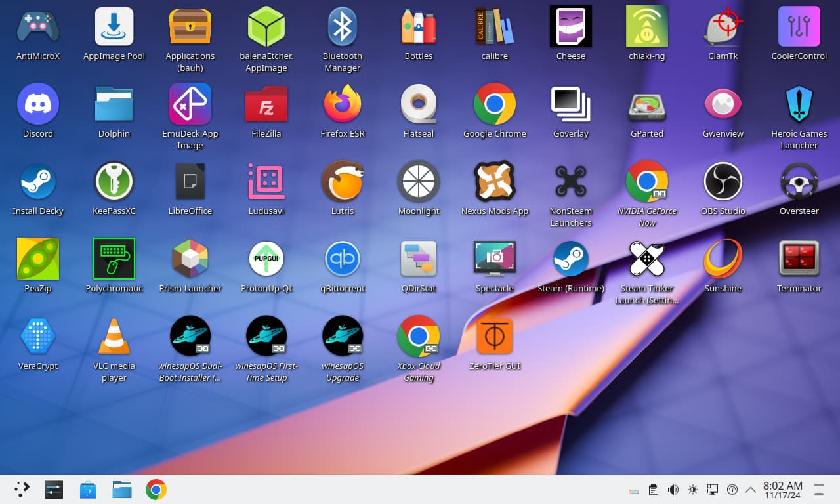Click the Discord desktop icon
The width and height of the screenshot is (840, 504).
tap(38, 104)
